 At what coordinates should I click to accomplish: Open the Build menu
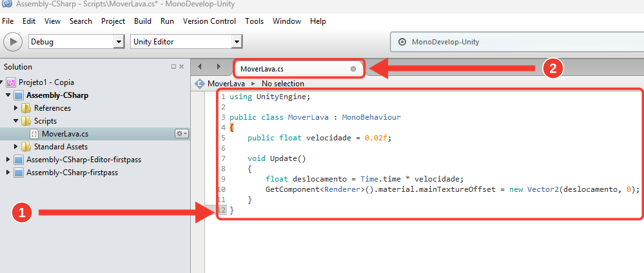tap(142, 21)
